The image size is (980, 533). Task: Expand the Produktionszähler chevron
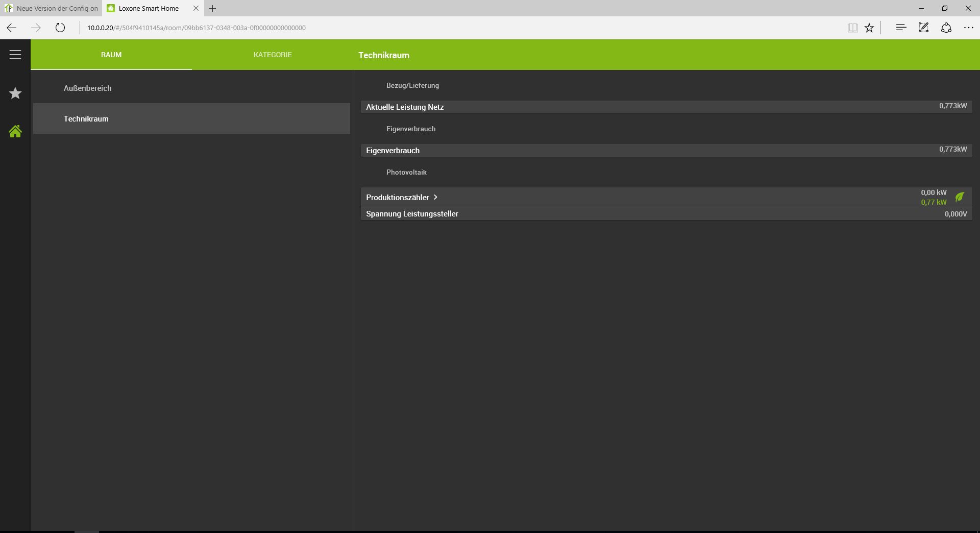tap(435, 197)
